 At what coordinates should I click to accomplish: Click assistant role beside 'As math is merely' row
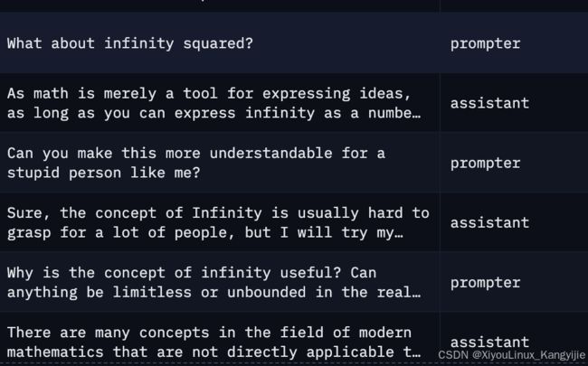tap(489, 103)
